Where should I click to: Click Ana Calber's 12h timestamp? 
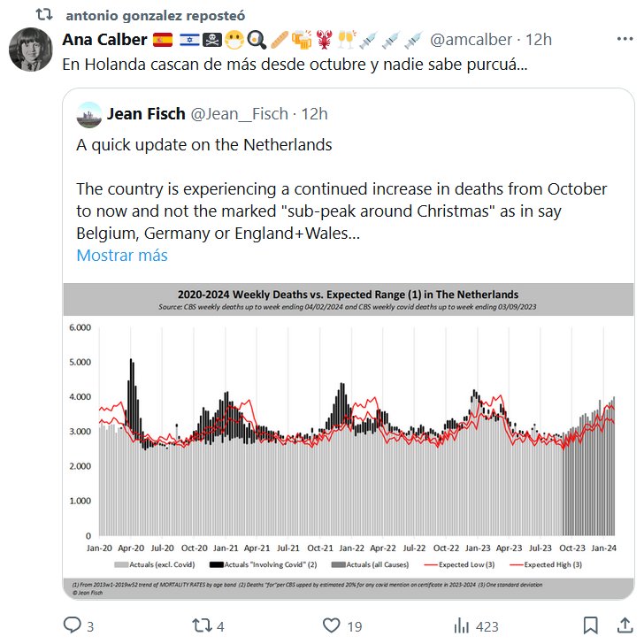click(539, 40)
